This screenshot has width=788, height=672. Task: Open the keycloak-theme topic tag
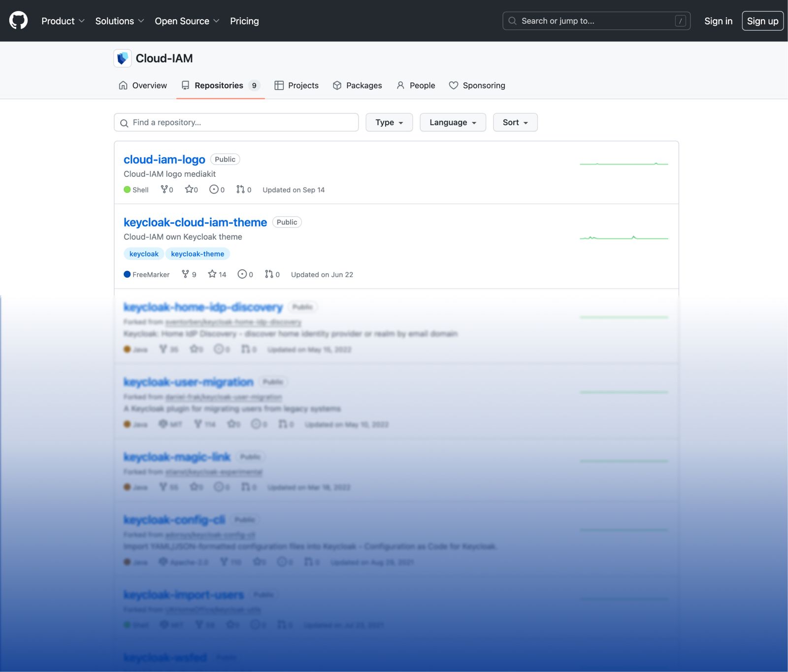(x=197, y=254)
